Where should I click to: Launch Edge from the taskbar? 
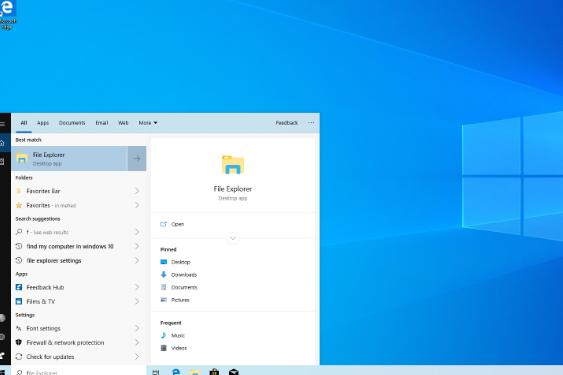[x=176, y=372]
